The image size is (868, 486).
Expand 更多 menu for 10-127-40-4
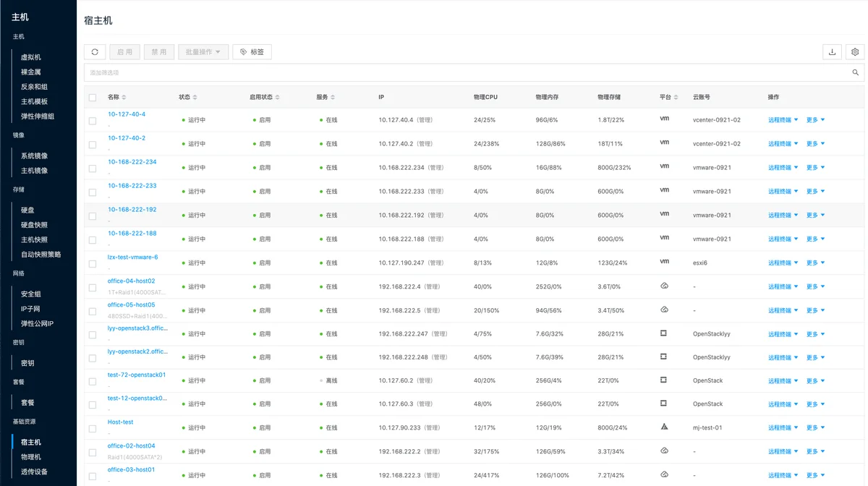point(815,120)
